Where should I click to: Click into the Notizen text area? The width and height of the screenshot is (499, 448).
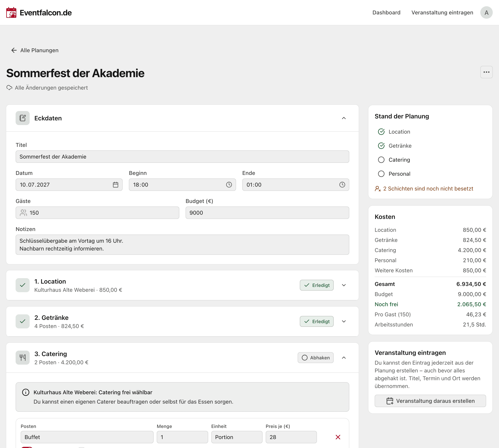click(182, 245)
